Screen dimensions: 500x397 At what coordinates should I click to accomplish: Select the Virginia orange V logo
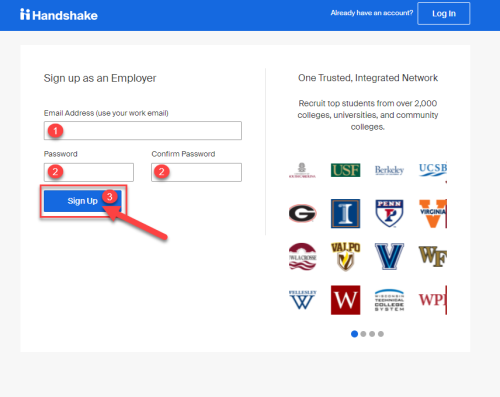(433, 214)
